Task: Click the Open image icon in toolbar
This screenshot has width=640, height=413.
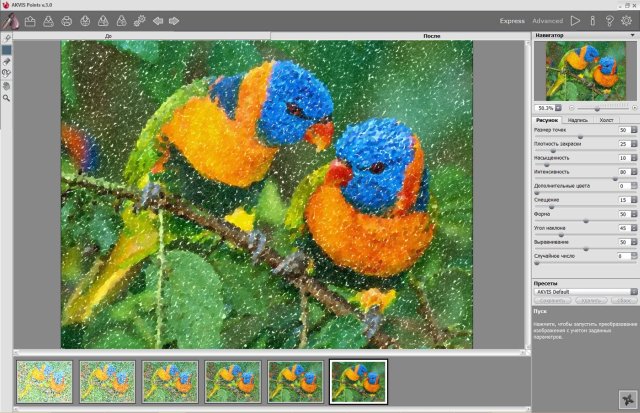Action: tap(31, 20)
